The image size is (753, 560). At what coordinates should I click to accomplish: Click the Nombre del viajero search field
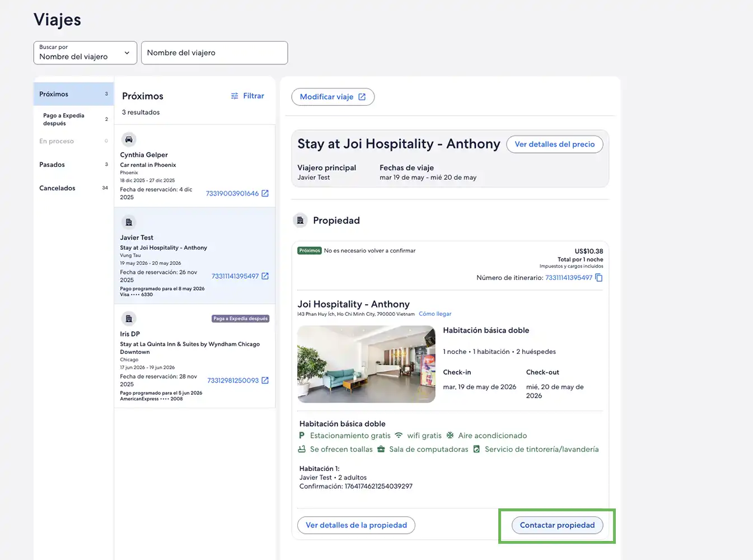click(x=214, y=53)
